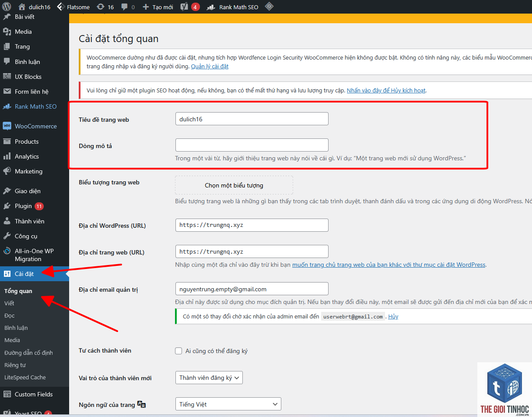Open Đường dẫn cố định submenu

click(28, 353)
